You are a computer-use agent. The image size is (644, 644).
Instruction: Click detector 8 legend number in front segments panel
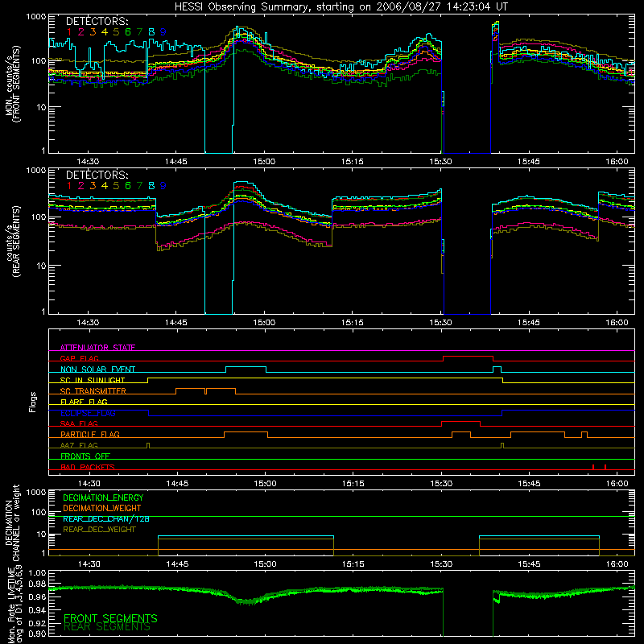tap(151, 32)
